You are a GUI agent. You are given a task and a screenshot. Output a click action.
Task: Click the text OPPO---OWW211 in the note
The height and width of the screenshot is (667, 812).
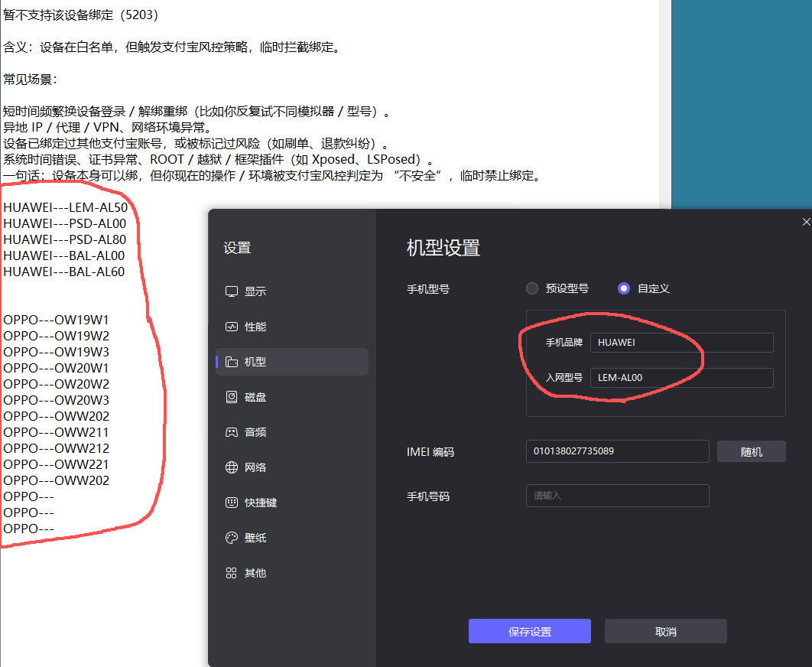tap(56, 432)
